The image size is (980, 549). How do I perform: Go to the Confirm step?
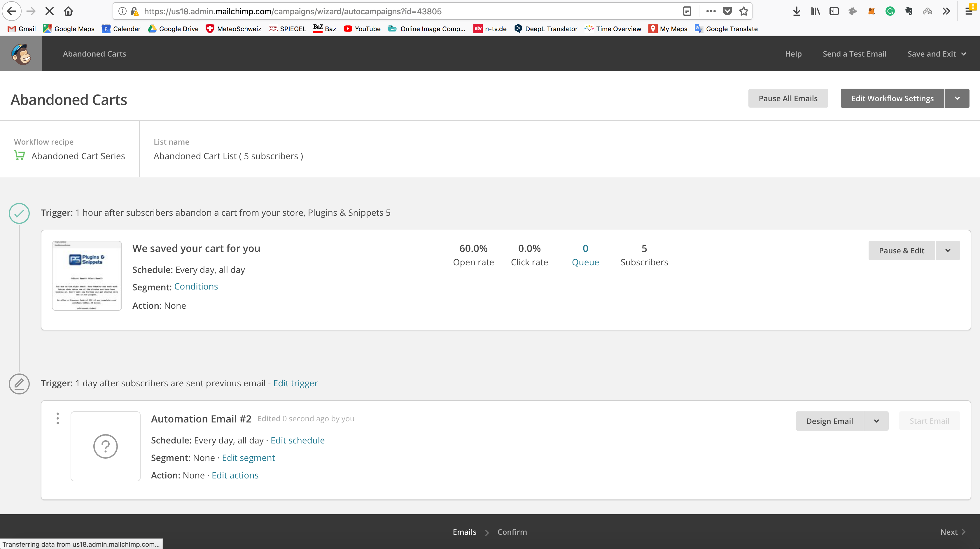(x=512, y=532)
